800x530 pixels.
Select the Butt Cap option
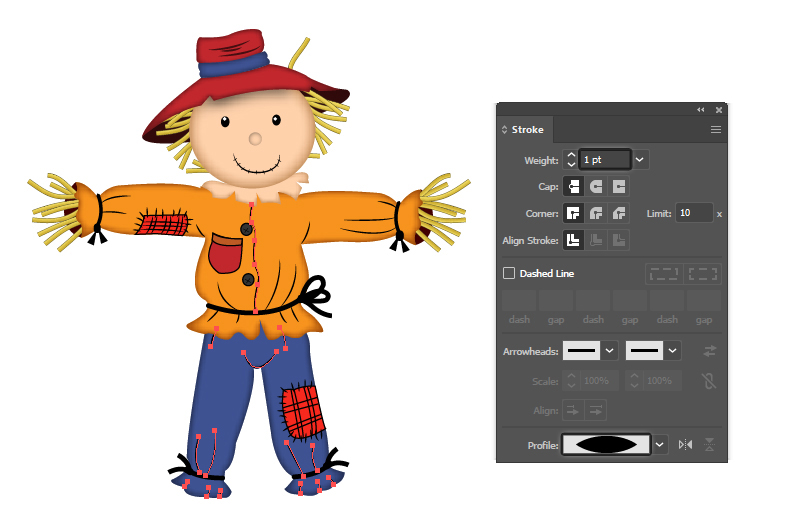574,186
